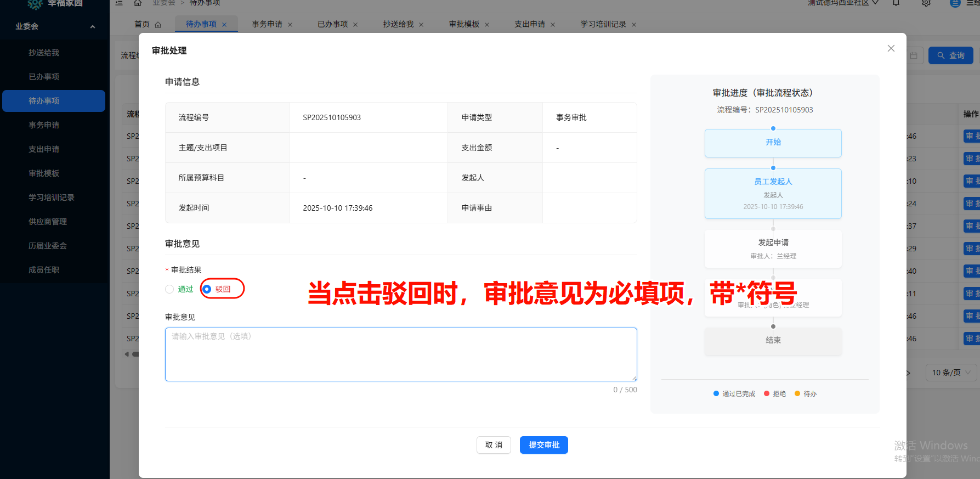The width and height of the screenshot is (980, 479).
Task: Switch to the 支出申请 tab
Action: [x=529, y=24]
